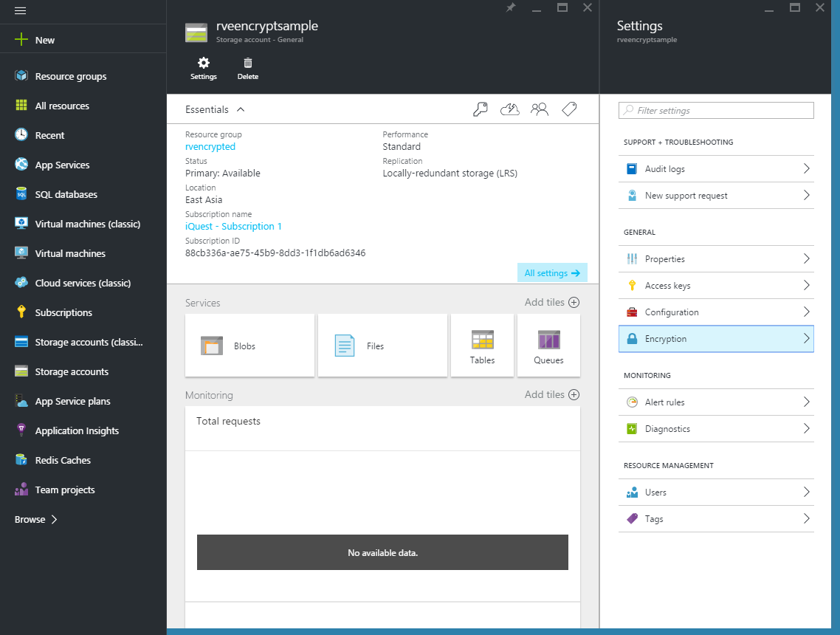Open the Blobs service tile
Screen dimensions: 840x635
coord(249,345)
